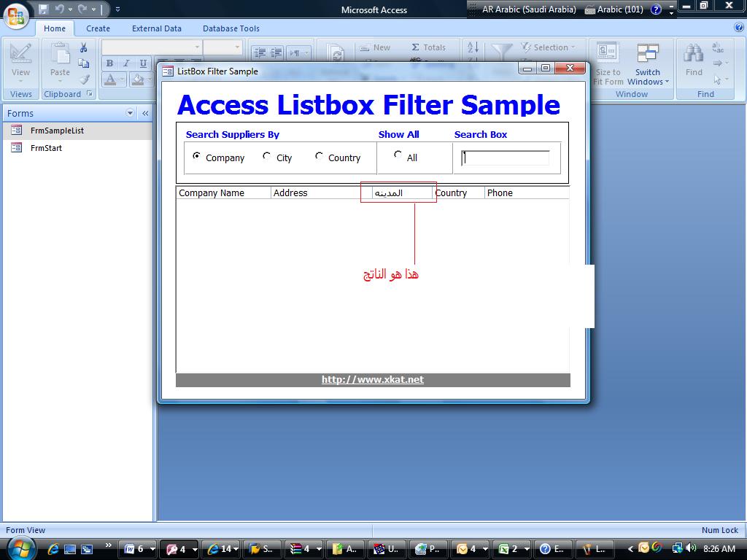The height and width of the screenshot is (560, 747).
Task: Cut selection with the scissors icon
Action: click(x=84, y=47)
